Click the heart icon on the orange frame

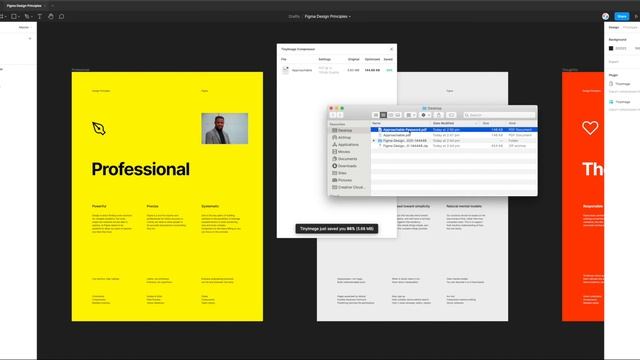pyautogui.click(x=590, y=128)
